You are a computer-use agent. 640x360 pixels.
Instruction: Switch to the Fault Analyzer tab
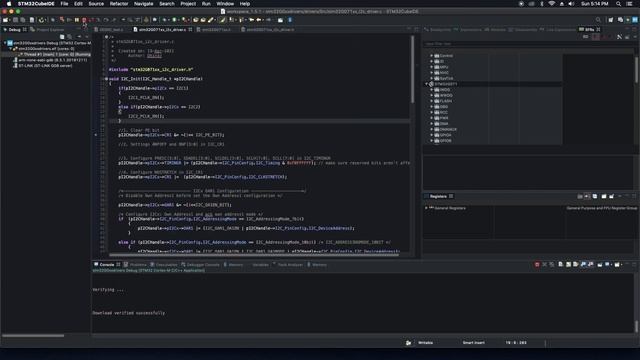click(x=287, y=264)
